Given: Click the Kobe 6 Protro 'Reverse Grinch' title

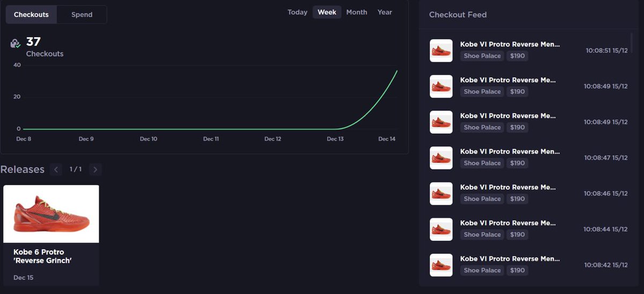Looking at the screenshot, I should pyautogui.click(x=43, y=256).
